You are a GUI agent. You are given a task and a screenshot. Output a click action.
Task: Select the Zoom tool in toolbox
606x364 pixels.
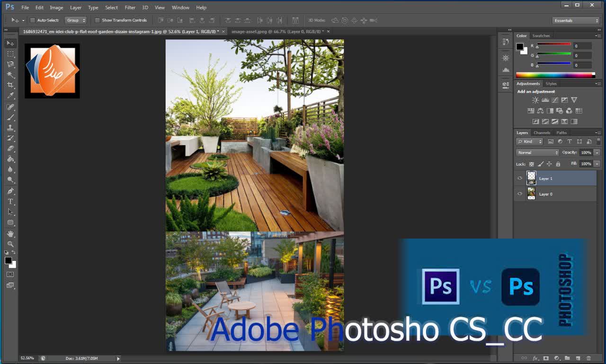click(x=10, y=244)
